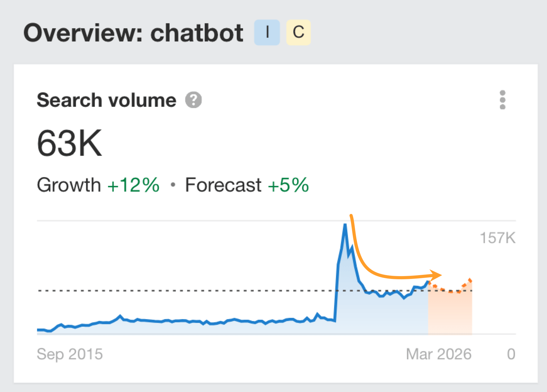Open the three-dot options menu
Image resolution: width=547 pixels, height=392 pixels.
point(503,101)
